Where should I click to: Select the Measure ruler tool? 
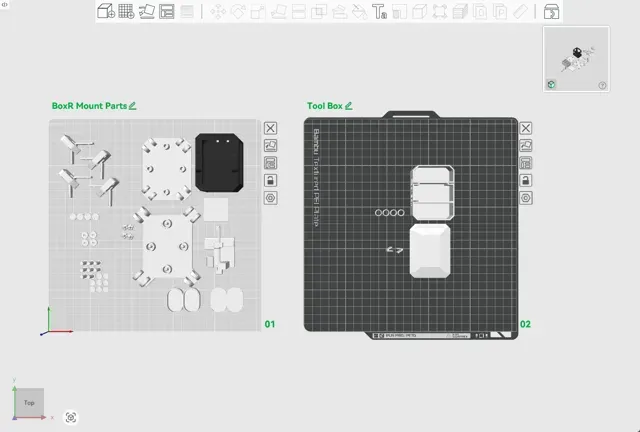(x=520, y=11)
